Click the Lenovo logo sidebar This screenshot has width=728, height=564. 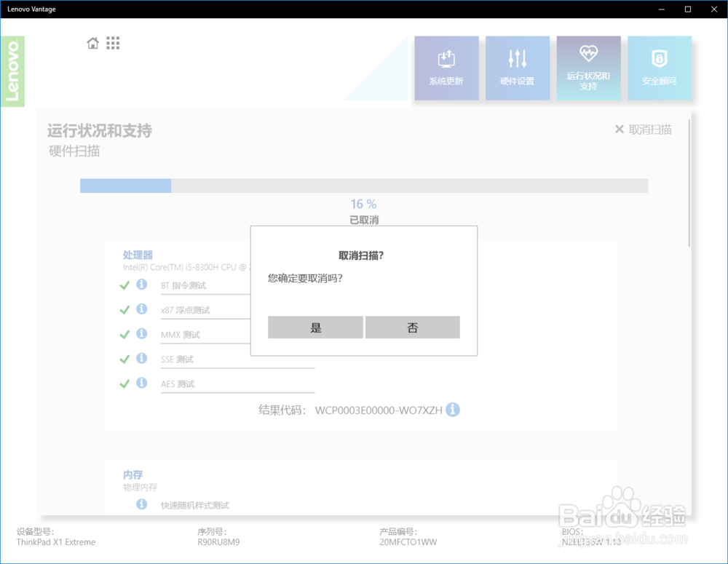[12, 71]
